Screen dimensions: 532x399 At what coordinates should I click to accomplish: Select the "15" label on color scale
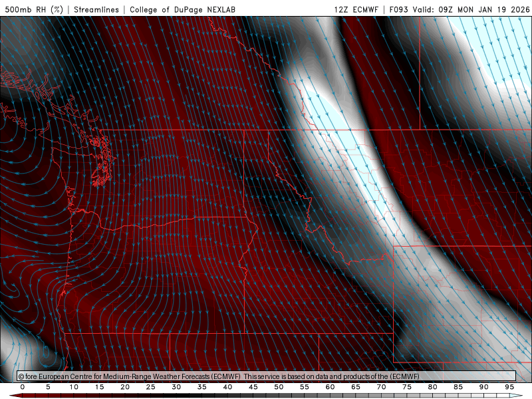pyautogui.click(x=99, y=387)
